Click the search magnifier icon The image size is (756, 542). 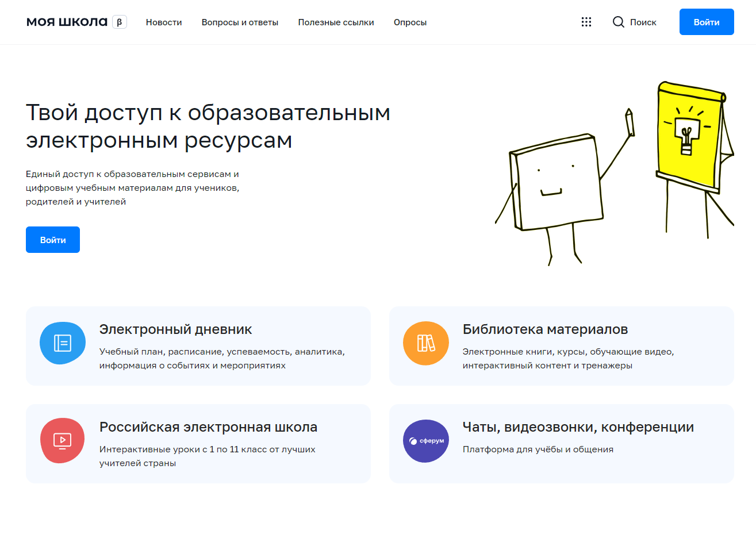click(x=618, y=22)
